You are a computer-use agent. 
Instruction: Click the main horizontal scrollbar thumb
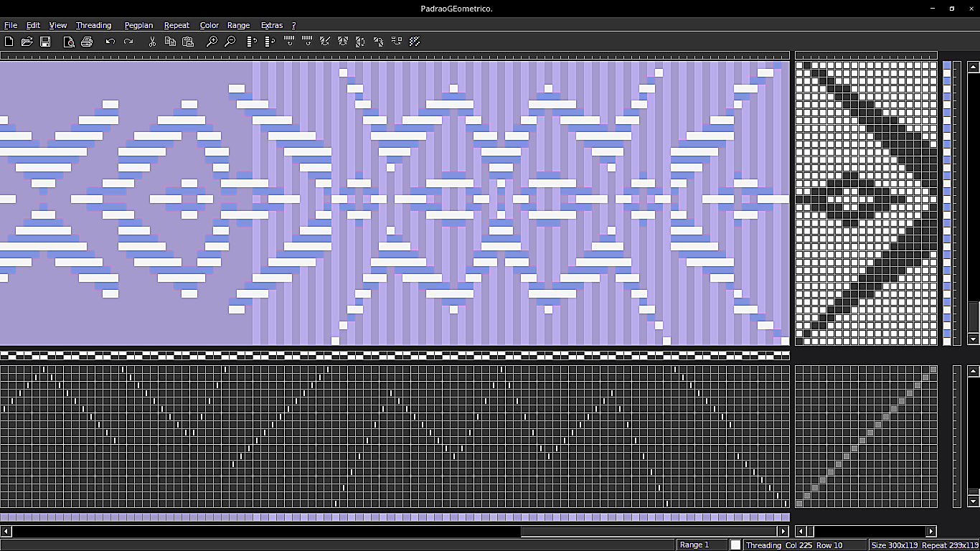(x=649, y=532)
